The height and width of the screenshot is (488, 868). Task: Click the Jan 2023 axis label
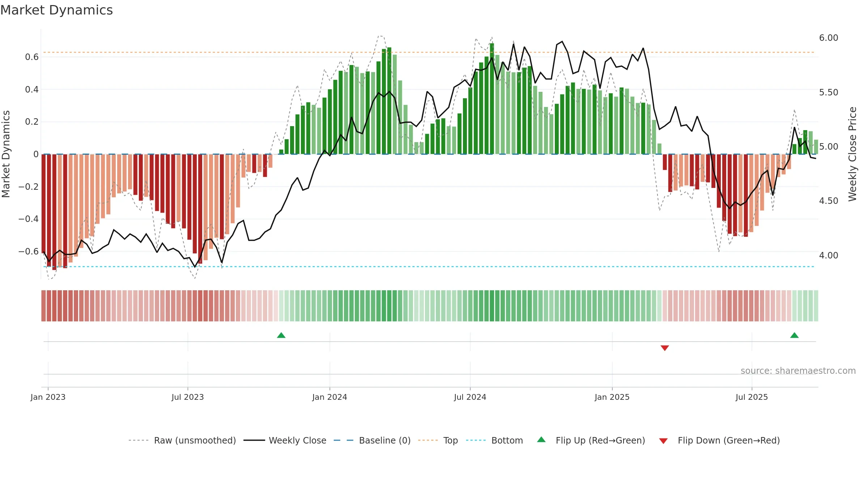tap(48, 397)
